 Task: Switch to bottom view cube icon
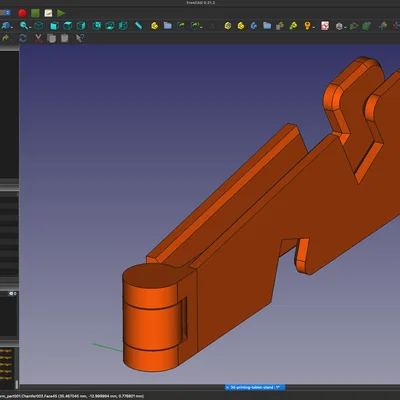point(110,26)
